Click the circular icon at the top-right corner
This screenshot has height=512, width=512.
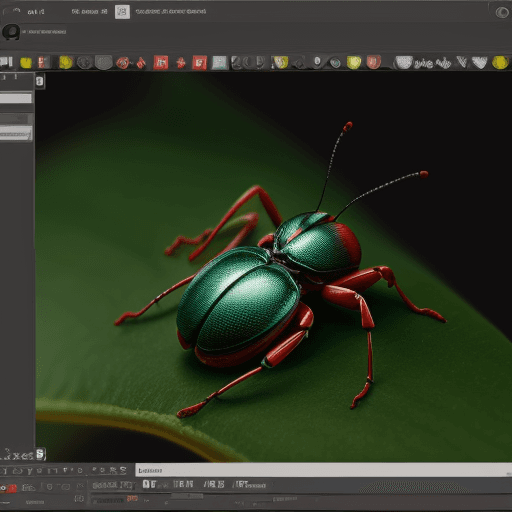pos(502,13)
